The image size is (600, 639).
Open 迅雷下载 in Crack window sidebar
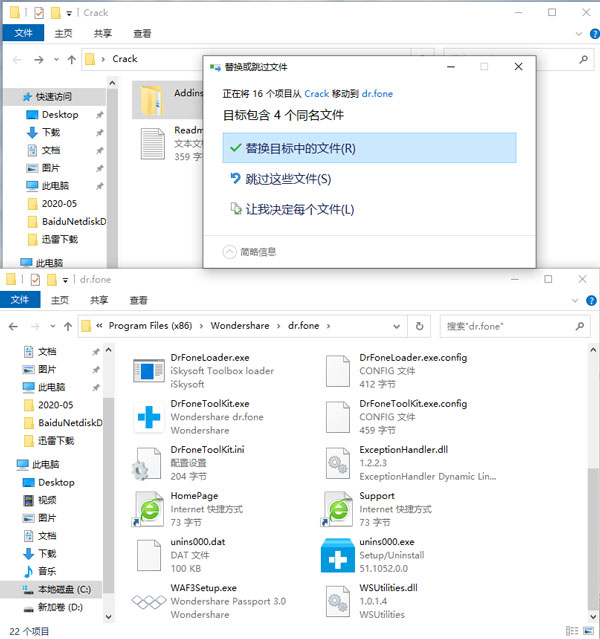pyautogui.click(x=60, y=239)
